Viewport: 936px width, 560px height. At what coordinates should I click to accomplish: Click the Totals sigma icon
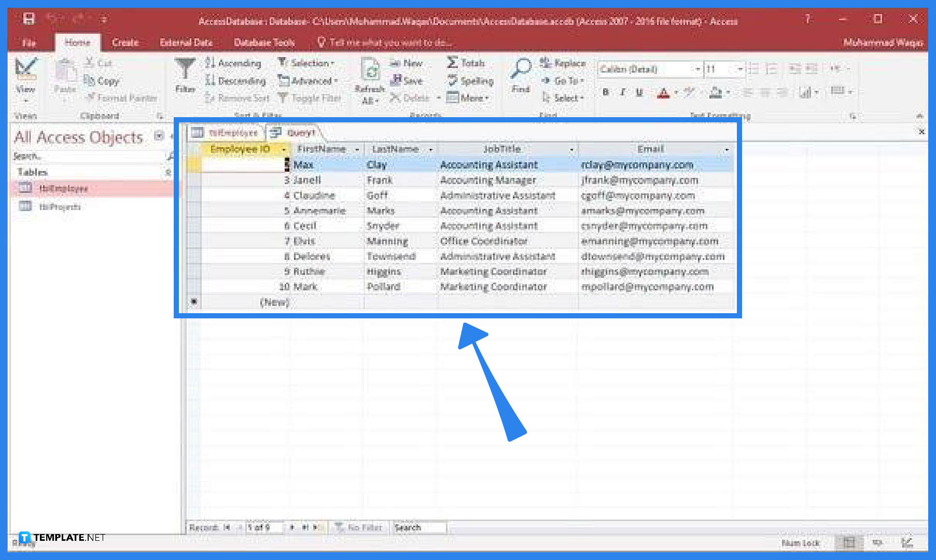pyautogui.click(x=453, y=63)
